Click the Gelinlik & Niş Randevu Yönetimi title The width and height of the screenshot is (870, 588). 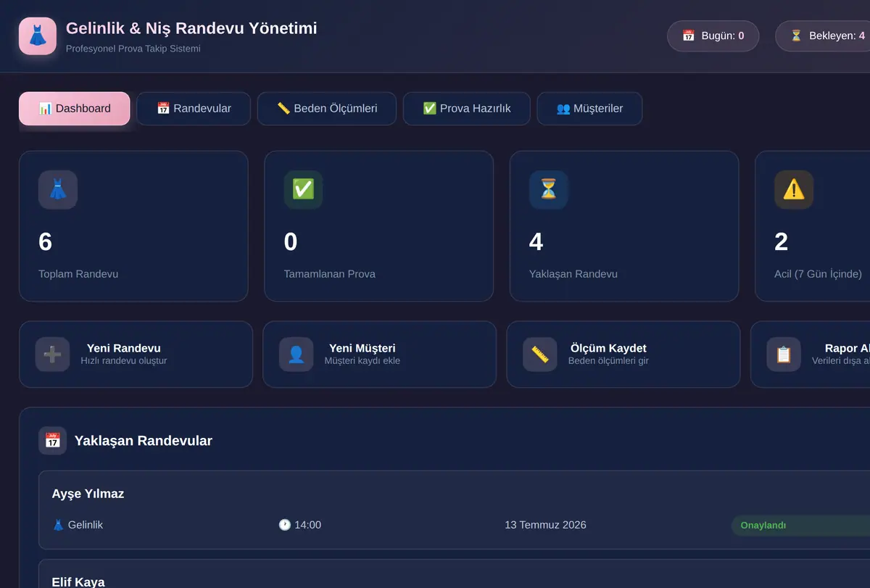click(191, 28)
